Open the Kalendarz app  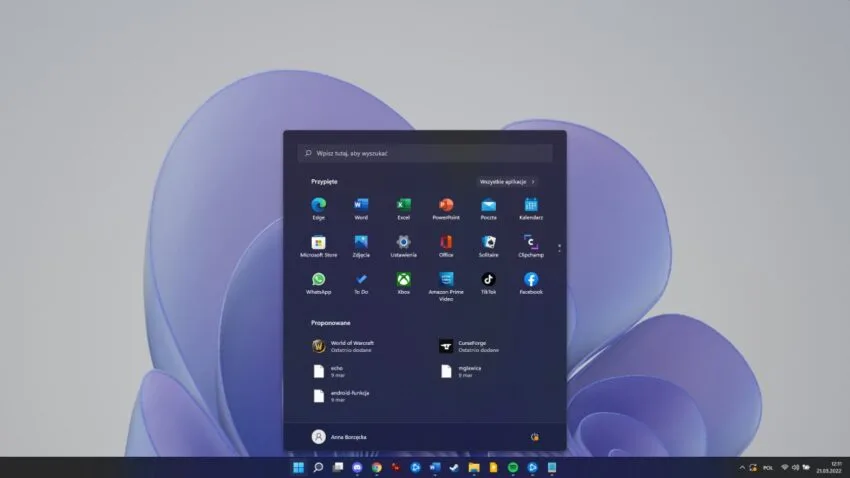[x=531, y=209]
